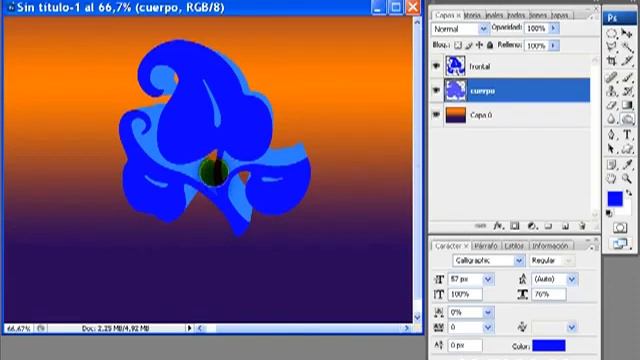640x360 pixels.
Task: Open the Opacidad slider arrow
Action: pyautogui.click(x=553, y=28)
